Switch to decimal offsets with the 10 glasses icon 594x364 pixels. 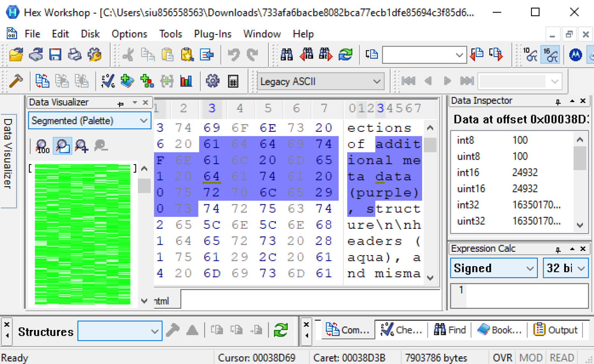(530, 55)
